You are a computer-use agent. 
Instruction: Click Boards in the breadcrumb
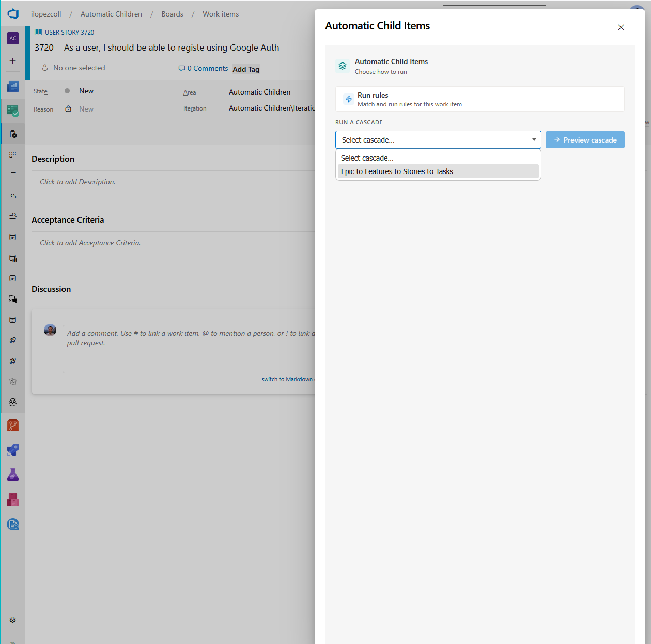[172, 14]
